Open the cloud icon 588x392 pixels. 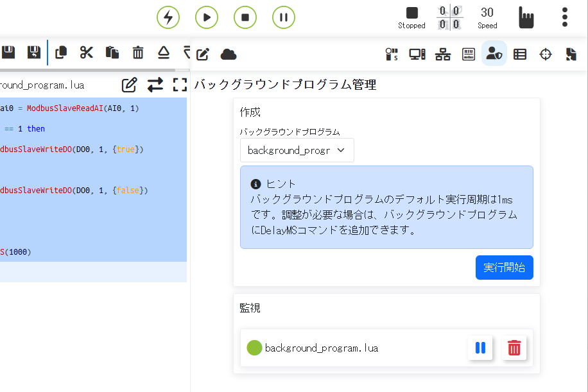click(x=229, y=55)
